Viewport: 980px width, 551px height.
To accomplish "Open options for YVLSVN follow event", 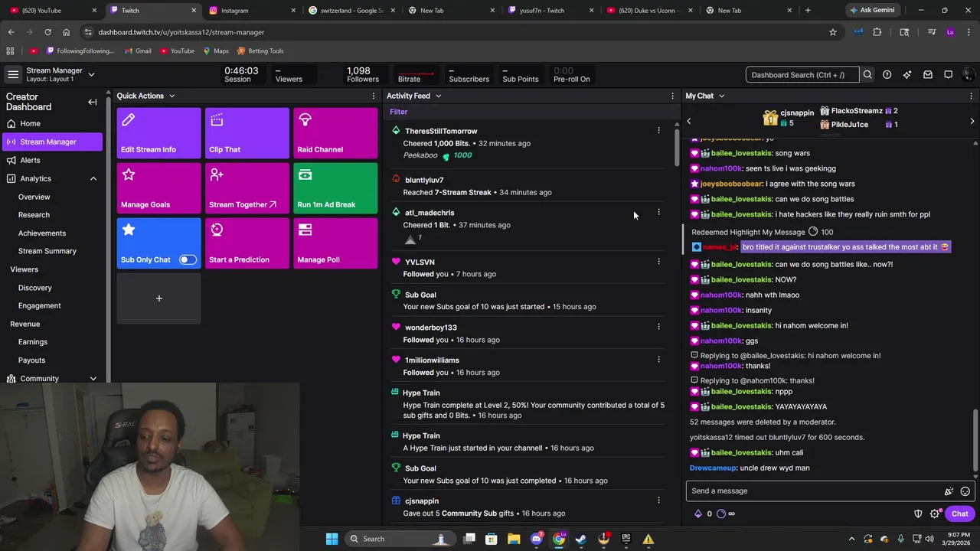I will coord(658,262).
